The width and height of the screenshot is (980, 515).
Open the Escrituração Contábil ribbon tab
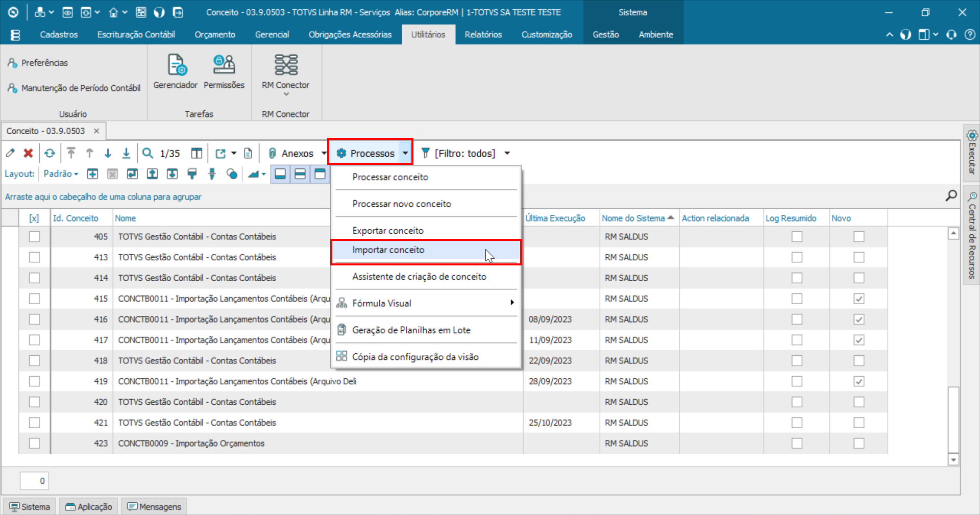[136, 35]
